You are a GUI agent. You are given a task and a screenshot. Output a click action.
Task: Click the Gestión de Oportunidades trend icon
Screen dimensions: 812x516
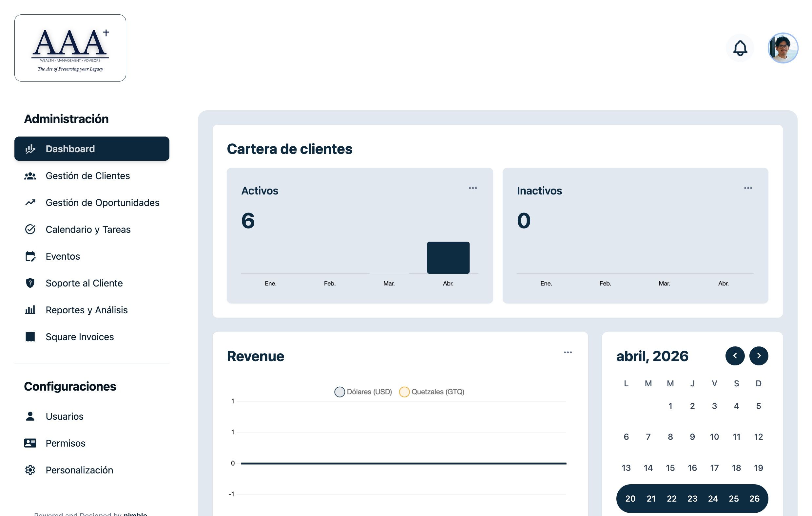pos(30,203)
